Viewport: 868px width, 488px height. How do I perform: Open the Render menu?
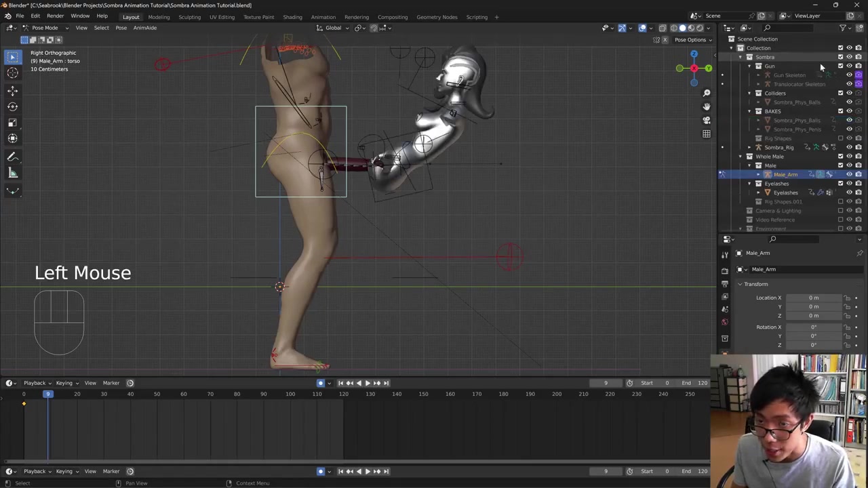(55, 16)
